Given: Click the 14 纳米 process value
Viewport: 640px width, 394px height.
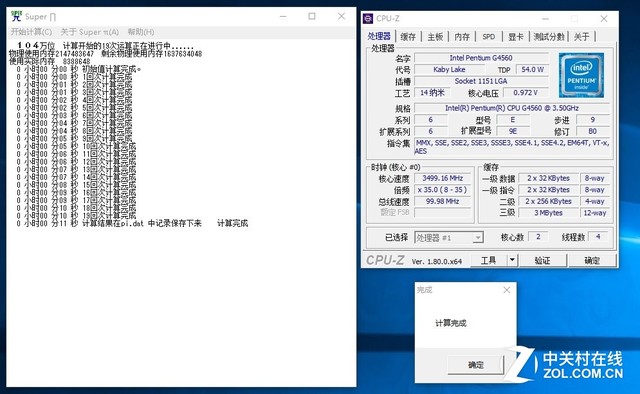Looking at the screenshot, I should [x=432, y=93].
